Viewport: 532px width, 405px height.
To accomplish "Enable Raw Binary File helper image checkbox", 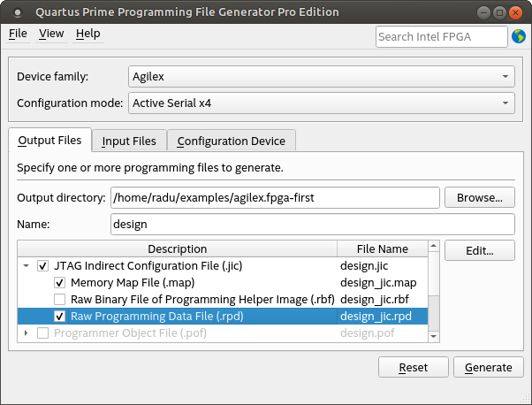I will 60,299.
